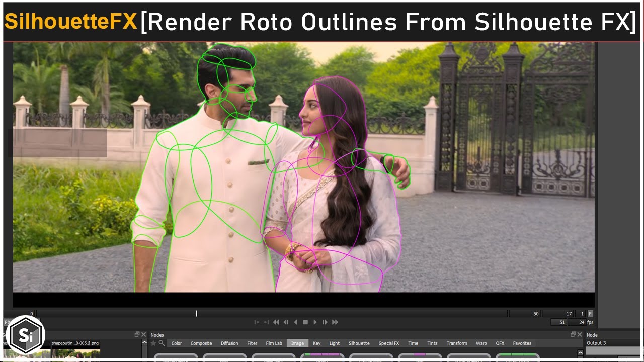Jump to next keyframe with double-arrow forward
Viewport: 644px width, 362px height.
point(335,322)
